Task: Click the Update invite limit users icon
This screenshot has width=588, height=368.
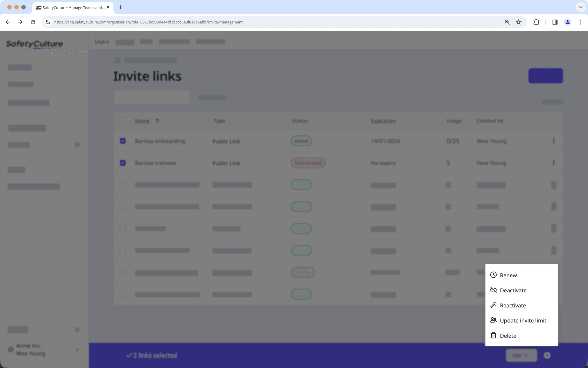Action: 493,320
